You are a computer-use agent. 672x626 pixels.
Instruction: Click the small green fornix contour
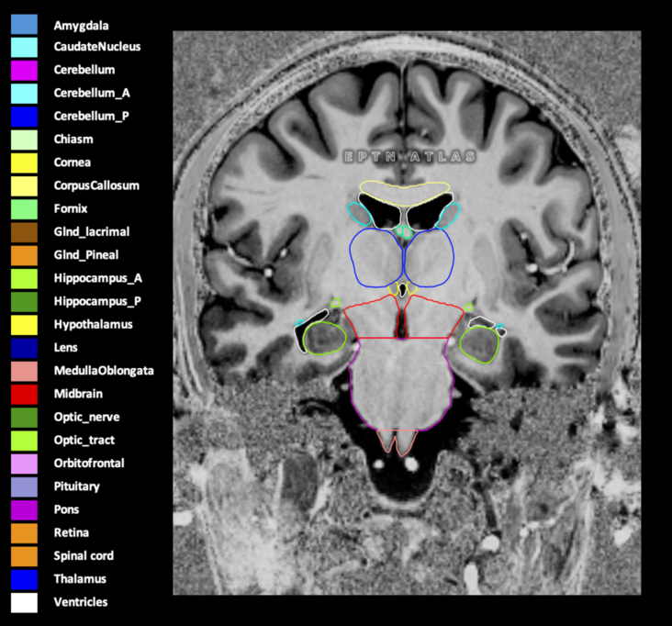[404, 232]
